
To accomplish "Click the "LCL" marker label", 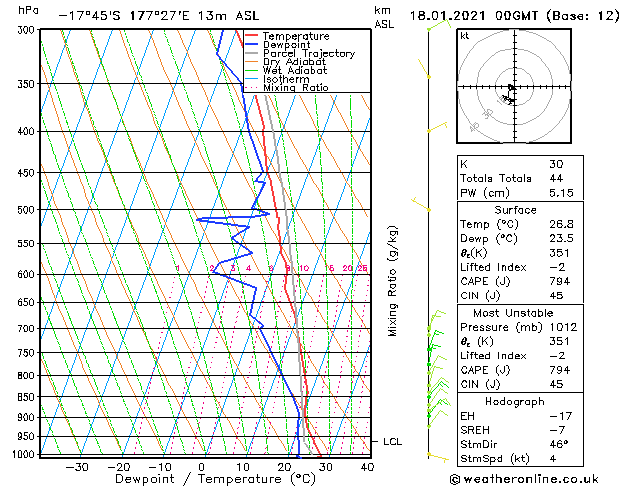I will click(x=392, y=441).
